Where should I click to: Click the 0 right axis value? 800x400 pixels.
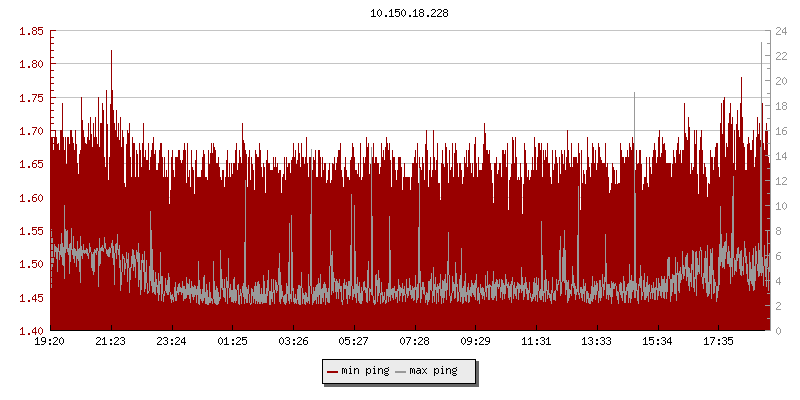tap(778, 331)
